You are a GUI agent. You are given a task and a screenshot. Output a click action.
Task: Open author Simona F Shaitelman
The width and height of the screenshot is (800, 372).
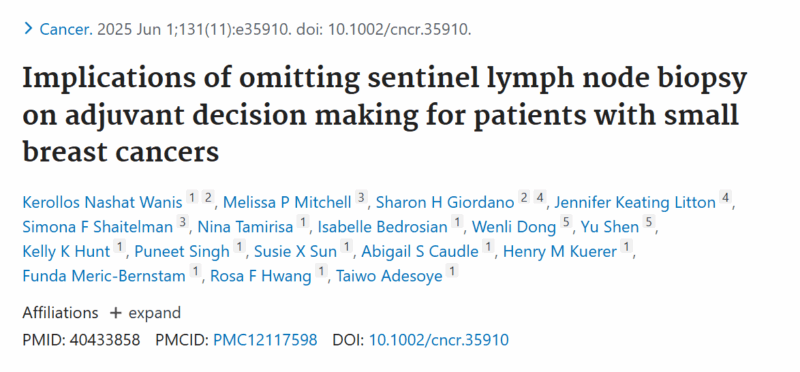97,227
